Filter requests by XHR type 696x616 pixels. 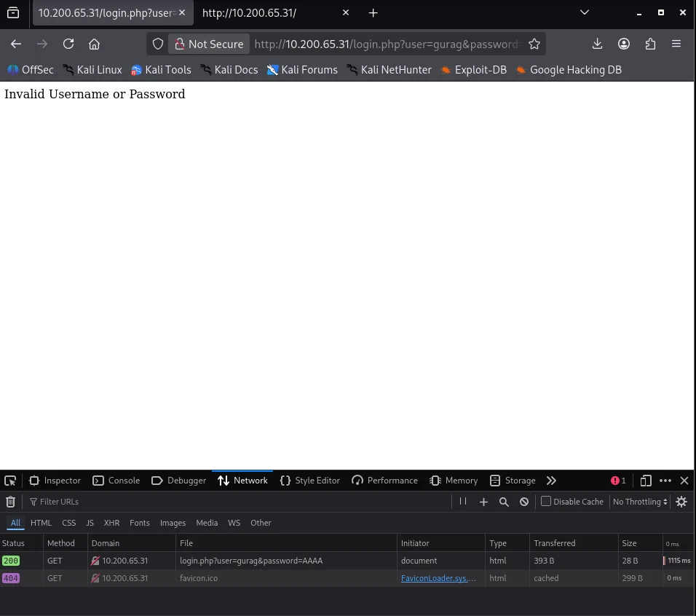click(x=111, y=523)
